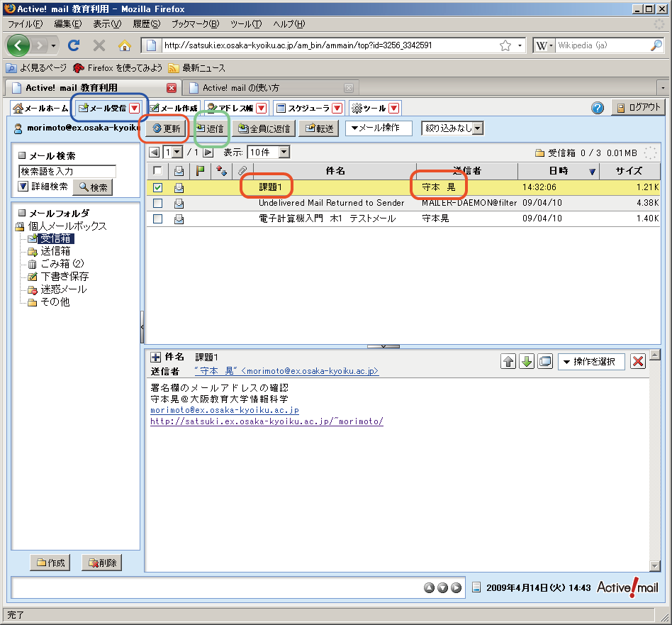
Task: Expand message header plus icon beside 件名
Action: [x=156, y=357]
